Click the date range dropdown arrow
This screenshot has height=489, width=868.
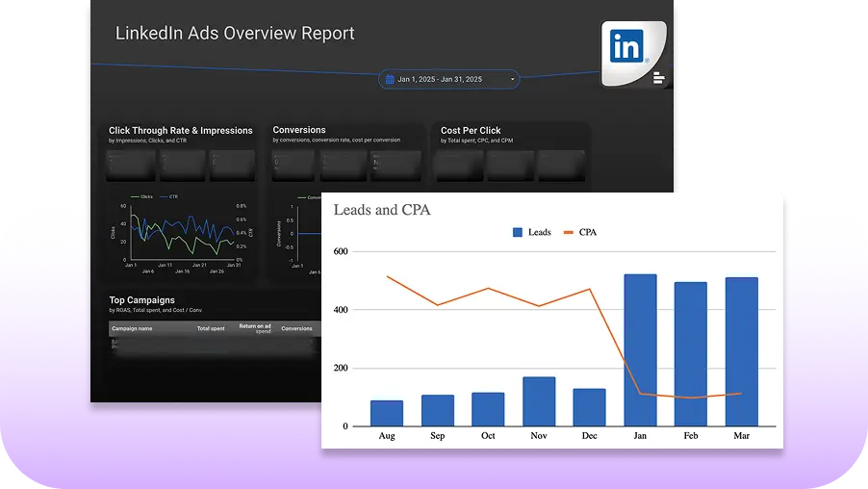tap(512, 79)
